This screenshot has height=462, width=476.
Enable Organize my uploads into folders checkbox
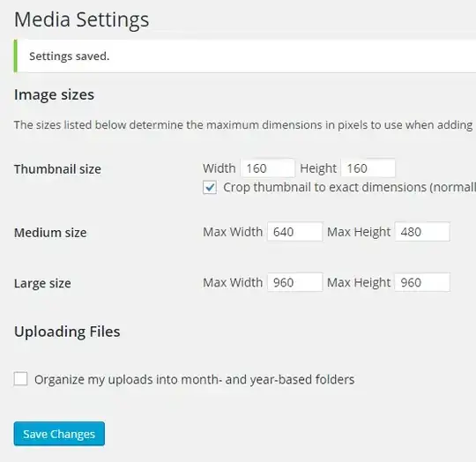coord(20,379)
